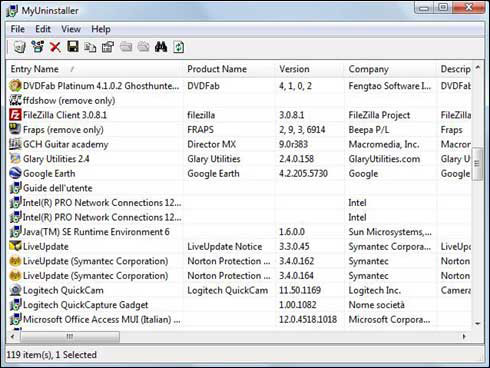Click the Java(TM) SE Runtime icon
This screenshot has height=368, width=490.
pyautogui.click(x=15, y=232)
